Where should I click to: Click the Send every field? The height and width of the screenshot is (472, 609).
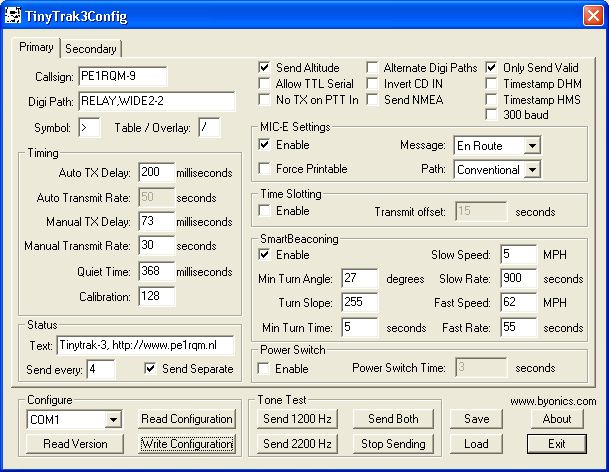pyautogui.click(x=101, y=369)
